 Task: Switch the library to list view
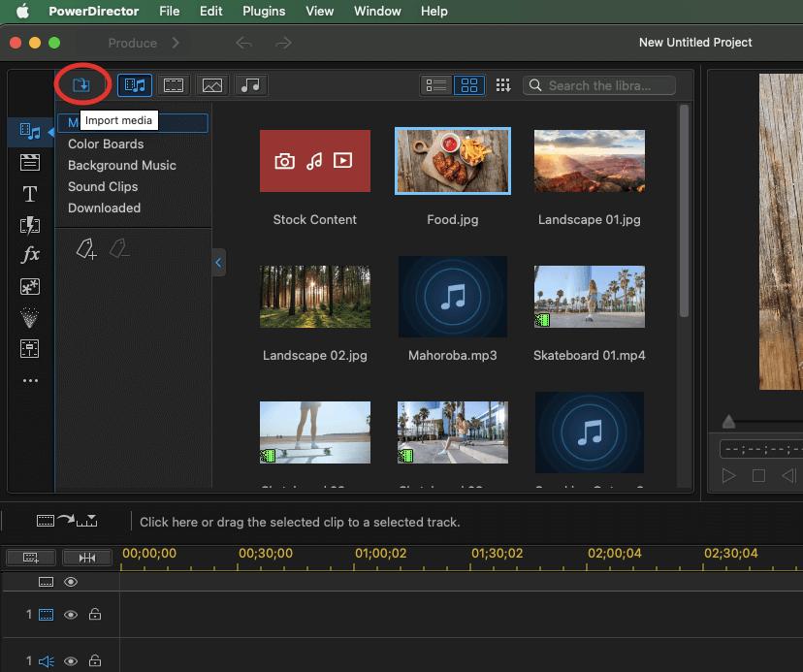point(435,84)
